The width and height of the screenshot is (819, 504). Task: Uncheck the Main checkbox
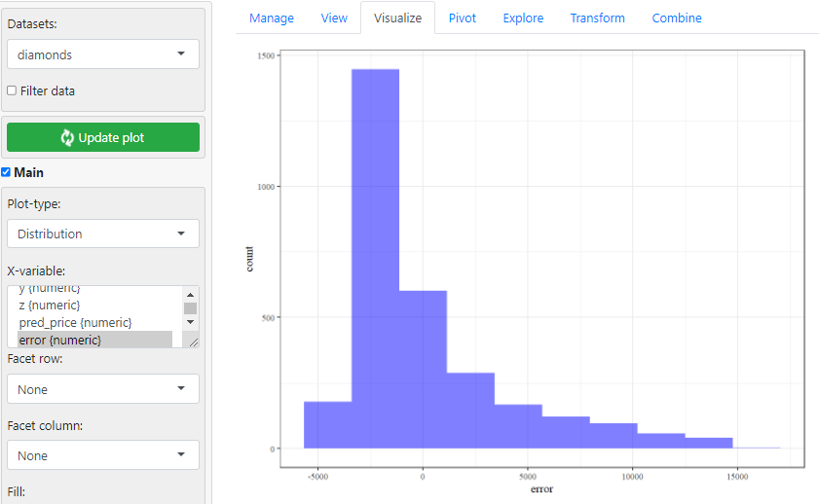[x=6, y=172]
